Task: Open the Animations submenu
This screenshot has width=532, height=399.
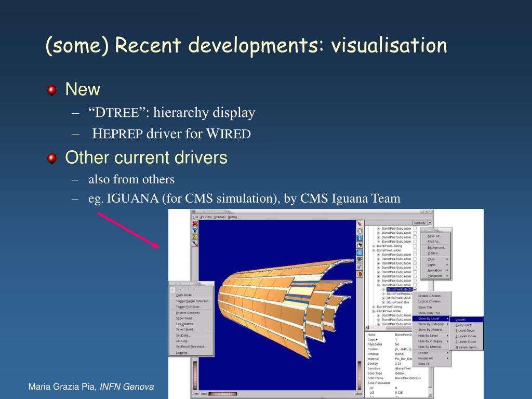Action: (436, 270)
